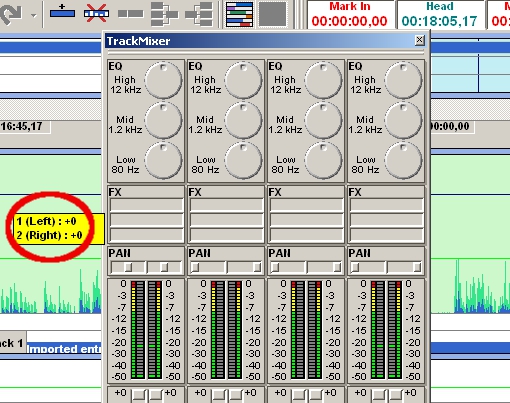Click Mid 1.2 kHz EQ knob, second channel
510x403 pixels.
(243, 120)
